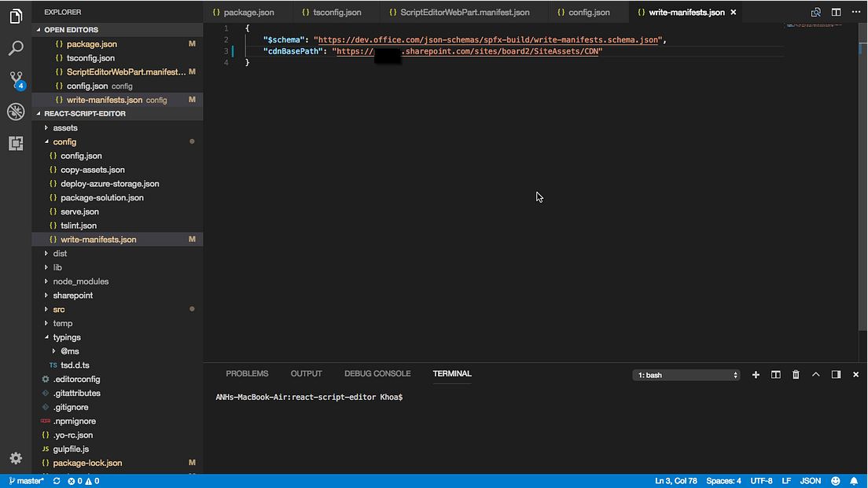Click the Open Changes diff icon in the editor toolbar
Image resolution: width=868 pixels, height=488 pixels.
[x=815, y=12]
